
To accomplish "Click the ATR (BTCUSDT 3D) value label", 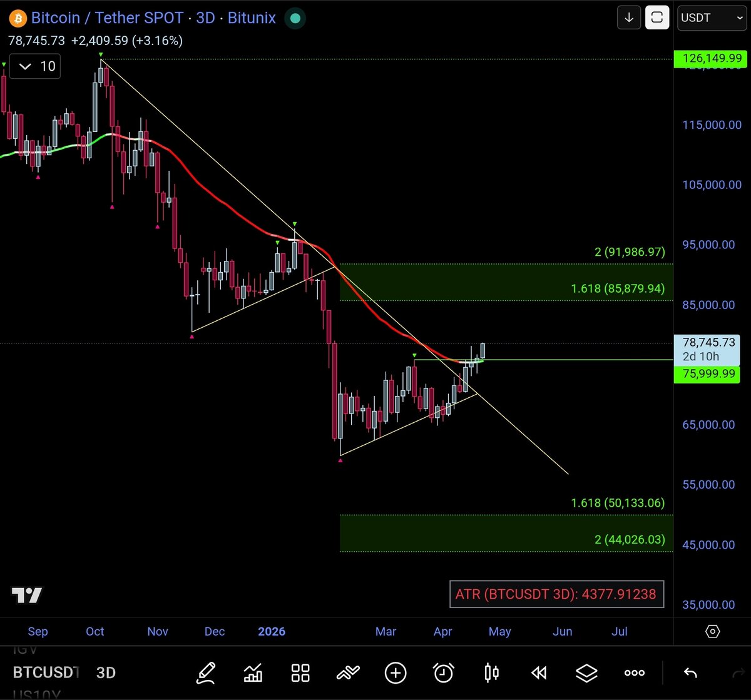I will pos(556,594).
